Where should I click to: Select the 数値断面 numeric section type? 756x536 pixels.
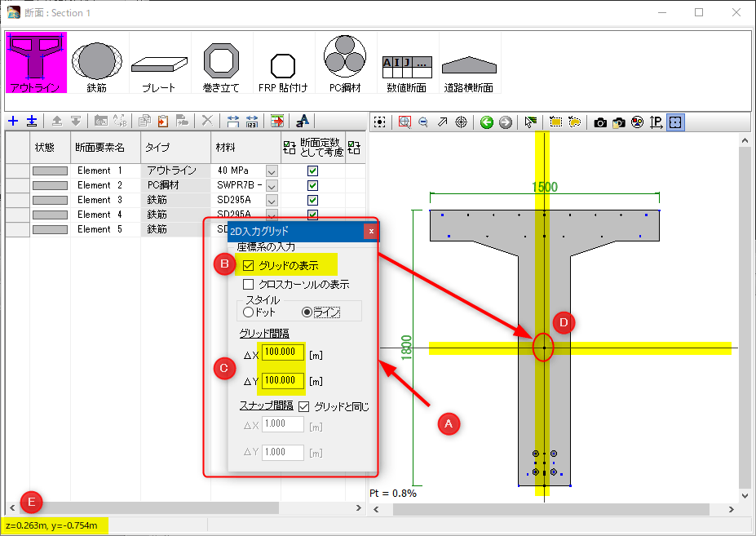(407, 62)
